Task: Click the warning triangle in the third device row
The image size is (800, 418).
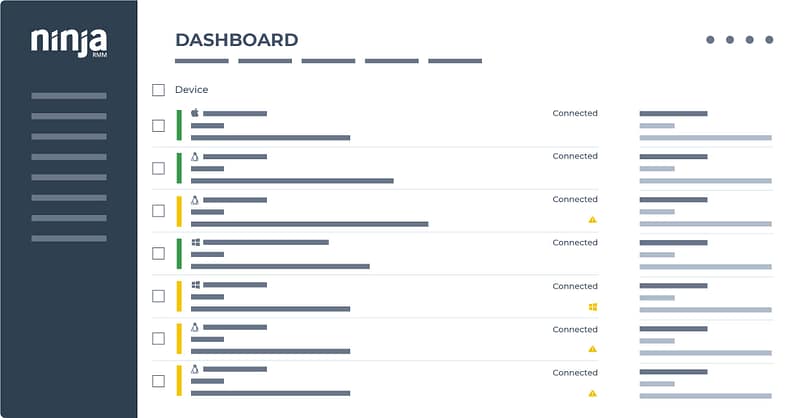Action: point(592,219)
